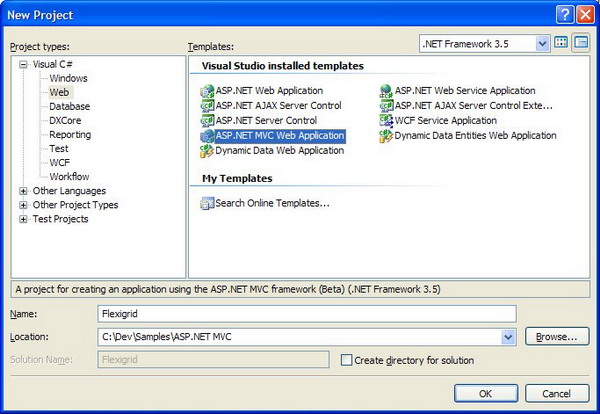Select the ASP.NET Web Service Application icon

(386, 91)
